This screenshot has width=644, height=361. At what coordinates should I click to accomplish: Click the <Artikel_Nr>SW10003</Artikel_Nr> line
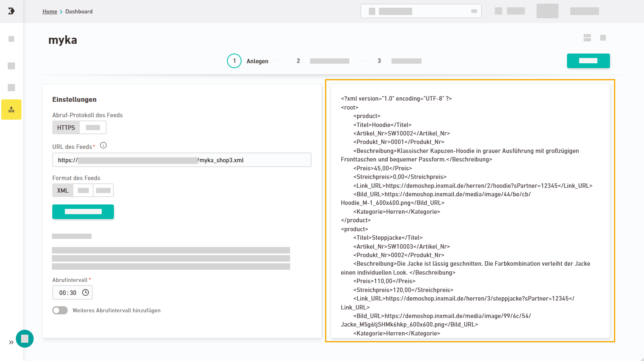402,247
